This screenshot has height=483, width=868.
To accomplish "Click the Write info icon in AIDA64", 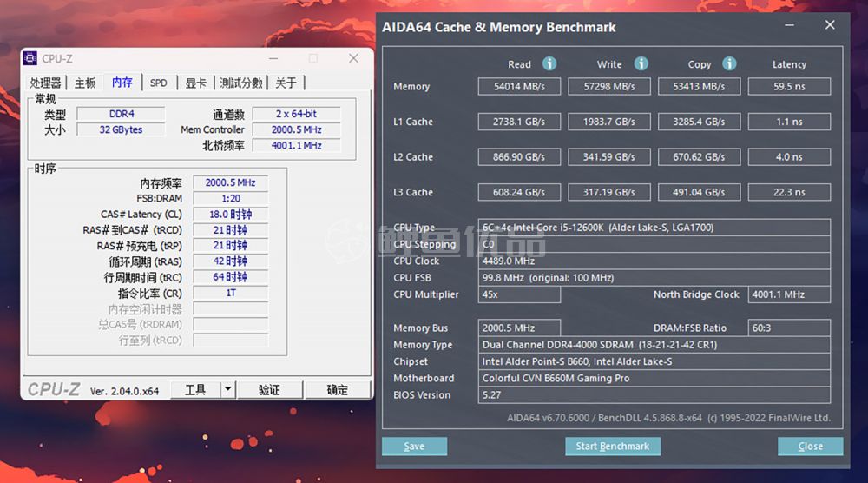I will [x=641, y=63].
